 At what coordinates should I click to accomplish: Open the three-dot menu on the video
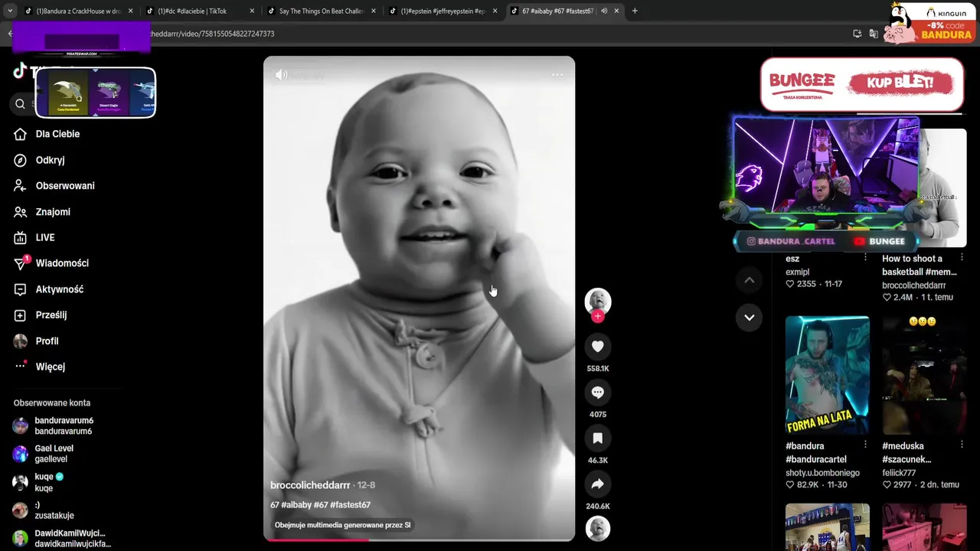coord(557,74)
